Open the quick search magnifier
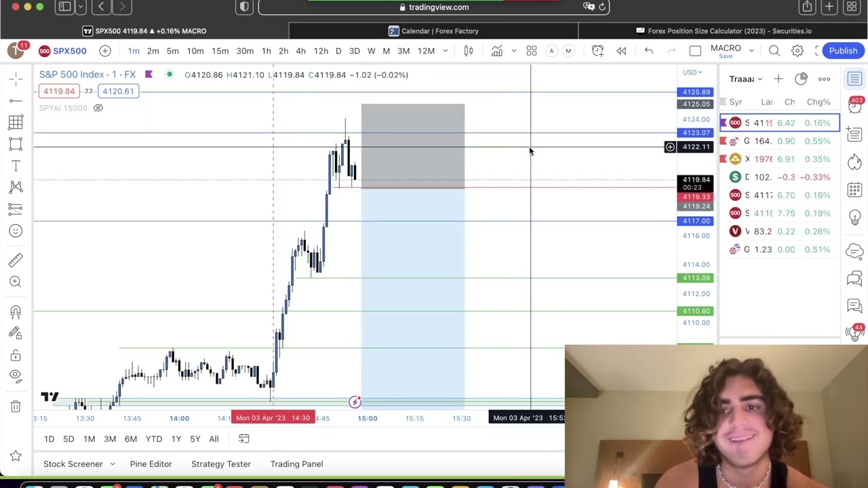The height and width of the screenshot is (488, 868). [x=774, y=51]
